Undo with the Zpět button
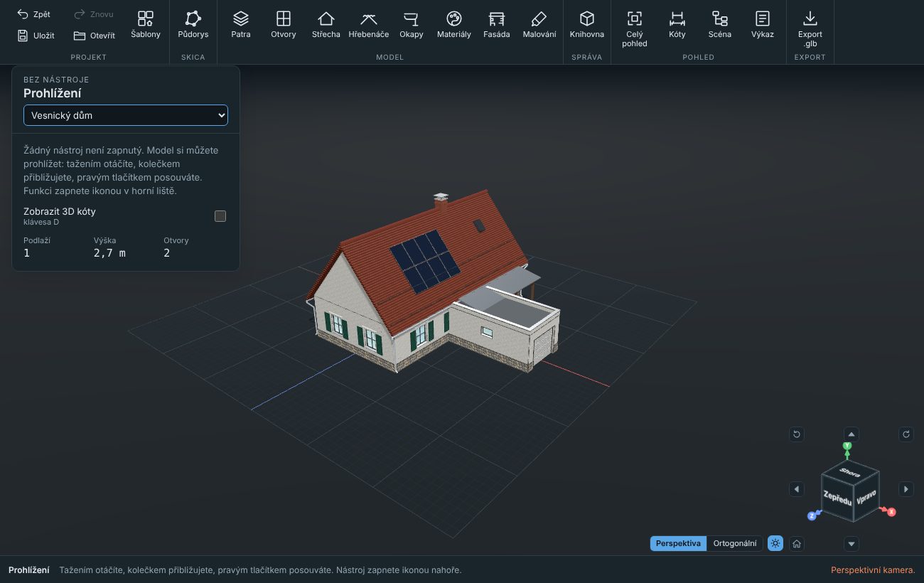The image size is (924, 583). [33, 14]
